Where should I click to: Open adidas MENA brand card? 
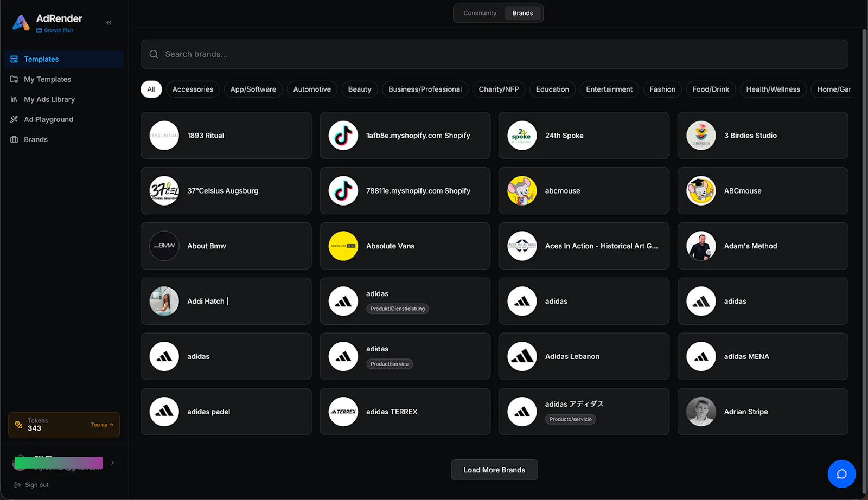tap(763, 356)
